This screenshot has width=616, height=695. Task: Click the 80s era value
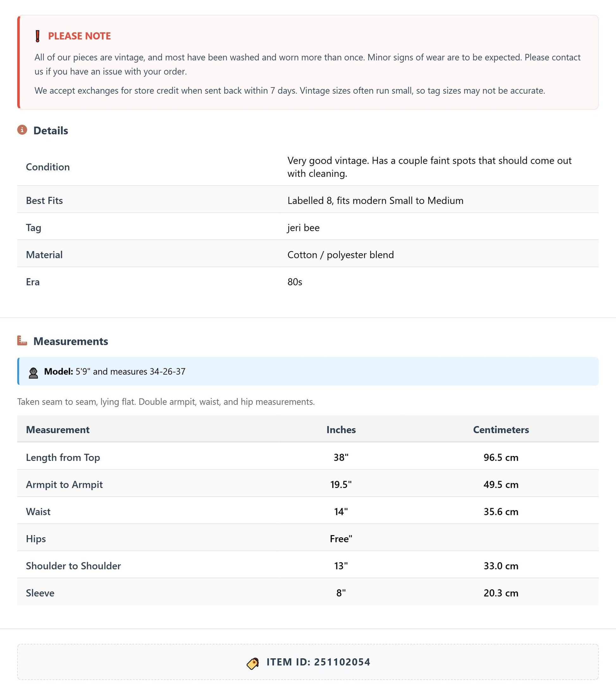click(295, 282)
